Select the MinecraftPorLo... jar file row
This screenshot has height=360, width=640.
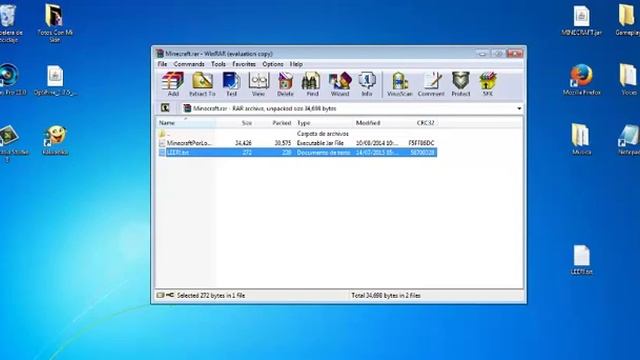[x=297, y=143]
